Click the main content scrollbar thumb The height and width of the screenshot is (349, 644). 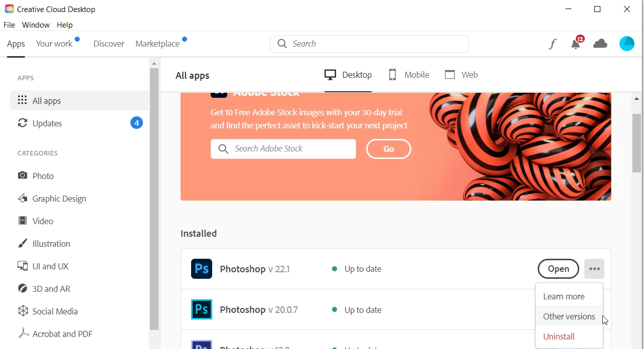click(636, 143)
